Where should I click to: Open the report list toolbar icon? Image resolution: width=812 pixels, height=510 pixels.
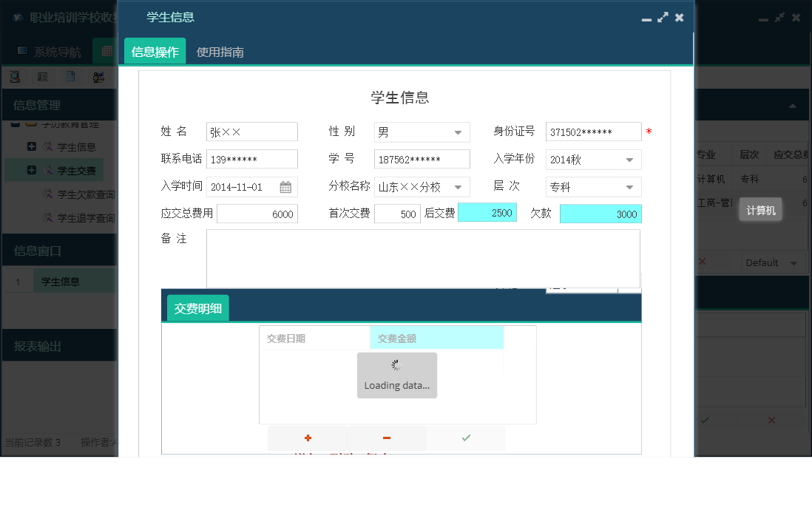click(43, 76)
